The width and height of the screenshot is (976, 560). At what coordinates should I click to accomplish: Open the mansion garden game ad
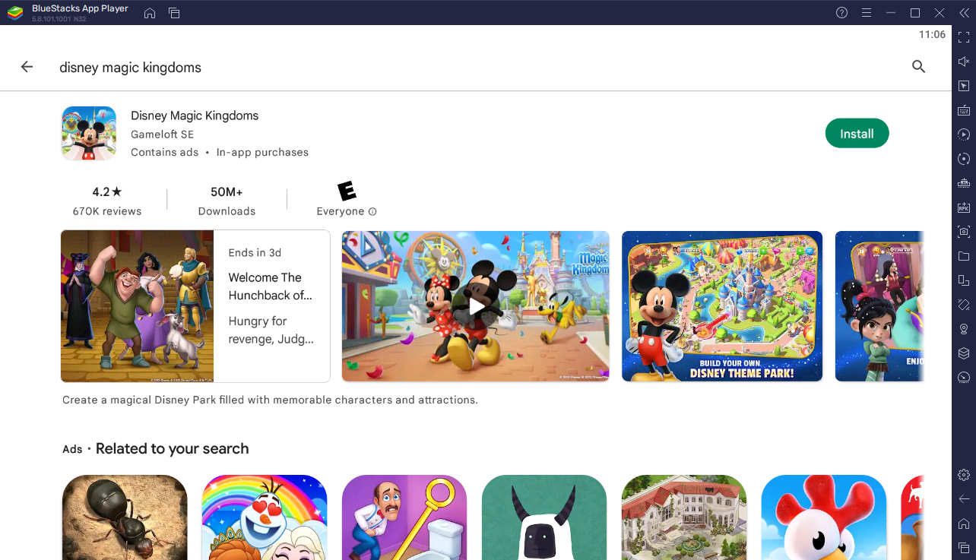684,517
